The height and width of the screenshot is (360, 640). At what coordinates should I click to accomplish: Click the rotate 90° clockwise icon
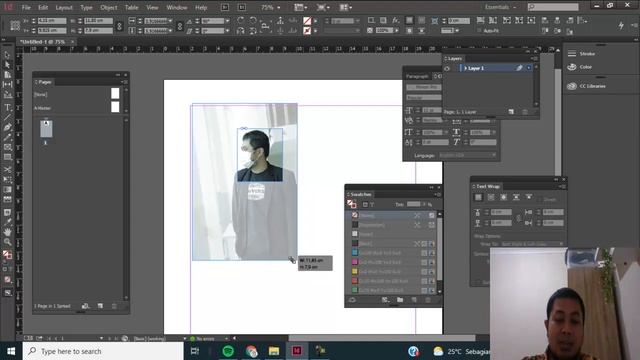coord(240,20)
